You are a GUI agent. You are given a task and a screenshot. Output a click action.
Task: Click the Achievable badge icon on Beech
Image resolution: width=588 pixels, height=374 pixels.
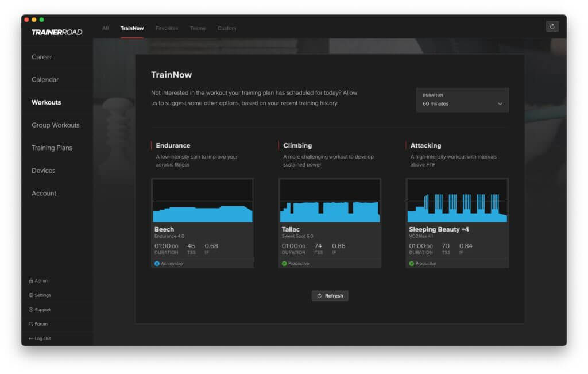pos(157,263)
